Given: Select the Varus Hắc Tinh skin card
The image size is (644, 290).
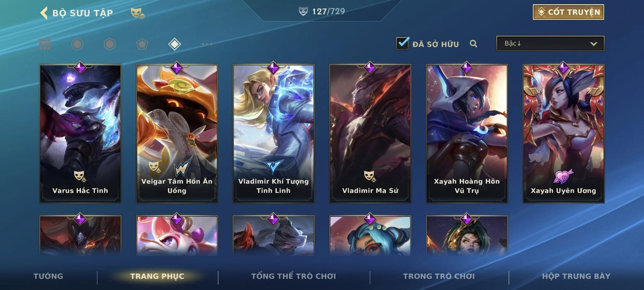Looking at the screenshot, I should click(80, 133).
